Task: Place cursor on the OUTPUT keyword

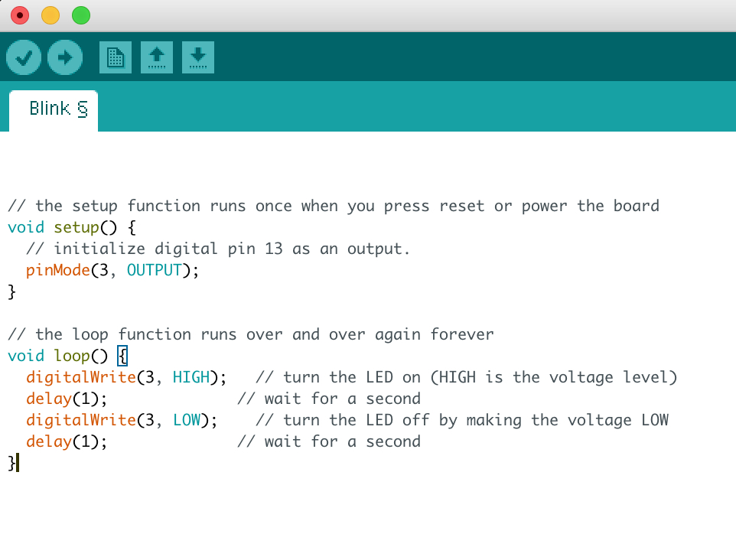Action: point(154,270)
